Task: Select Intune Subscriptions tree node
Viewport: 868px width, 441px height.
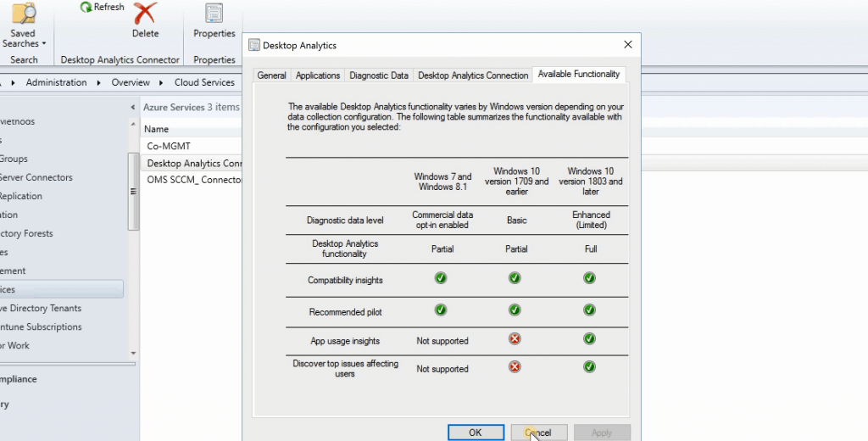Action: [41, 327]
